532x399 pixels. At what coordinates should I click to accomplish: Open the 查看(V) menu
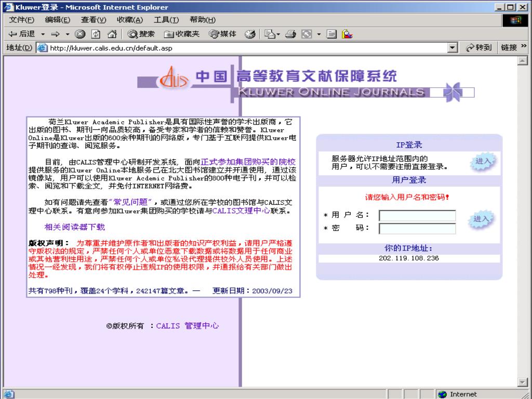[x=94, y=20]
